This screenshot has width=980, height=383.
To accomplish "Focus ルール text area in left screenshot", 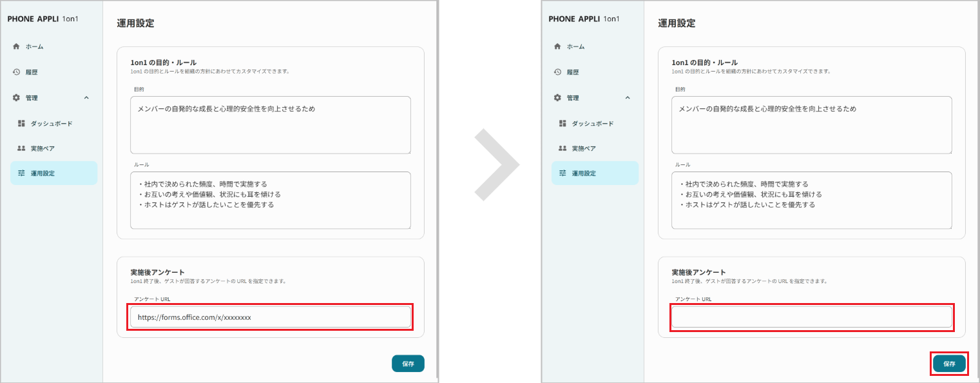I will click(271, 201).
